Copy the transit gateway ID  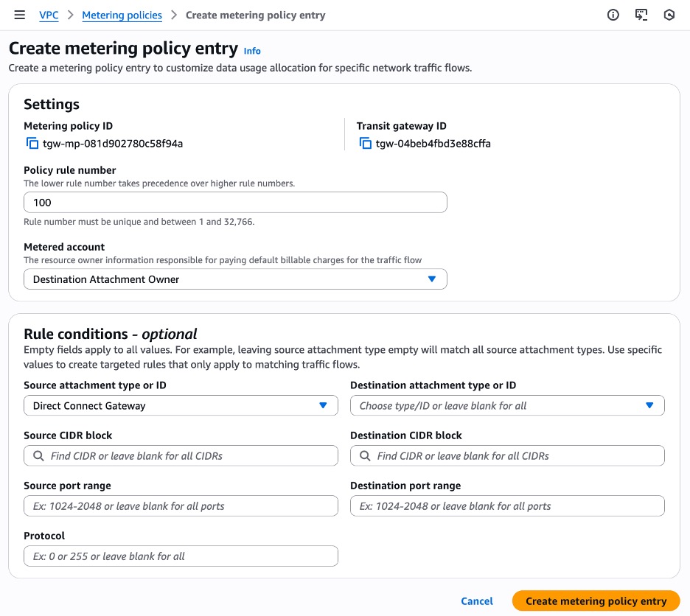click(x=366, y=144)
